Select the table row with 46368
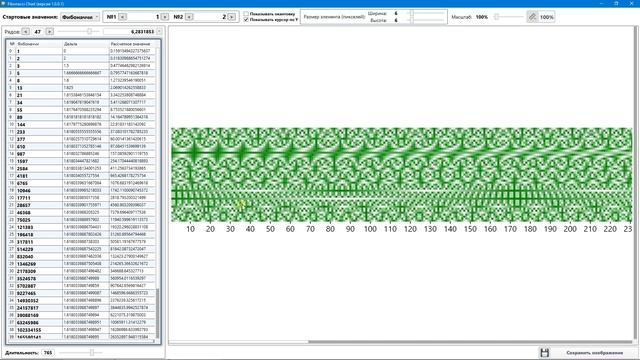The height and width of the screenshot is (360, 640). [82, 213]
